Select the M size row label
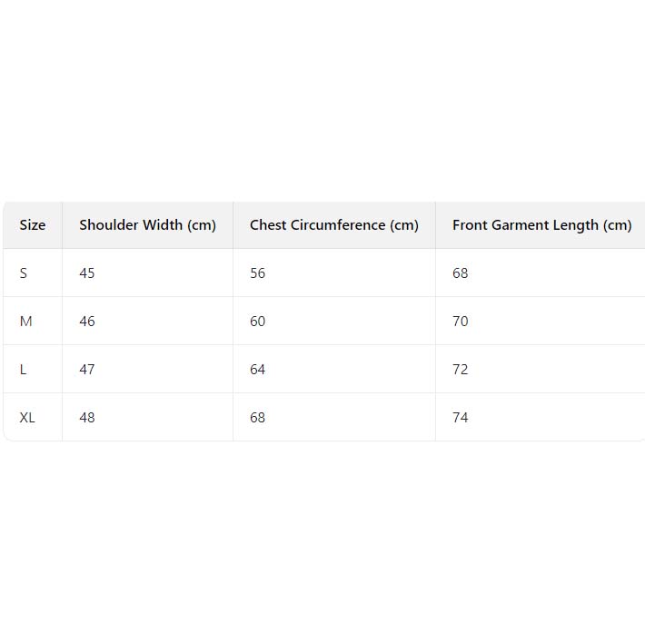Viewport: 645px width, 644px height. (25, 322)
